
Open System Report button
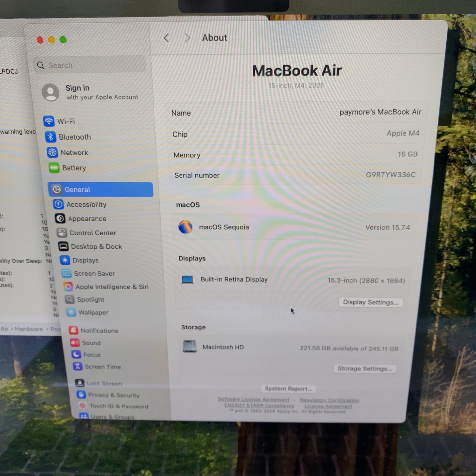click(289, 389)
